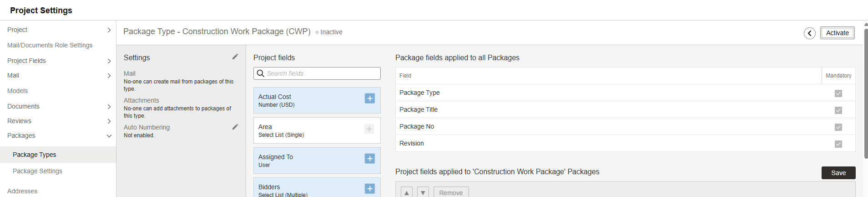Focus the Search fields box
The width and height of the screenshot is (868, 197).
click(x=317, y=73)
